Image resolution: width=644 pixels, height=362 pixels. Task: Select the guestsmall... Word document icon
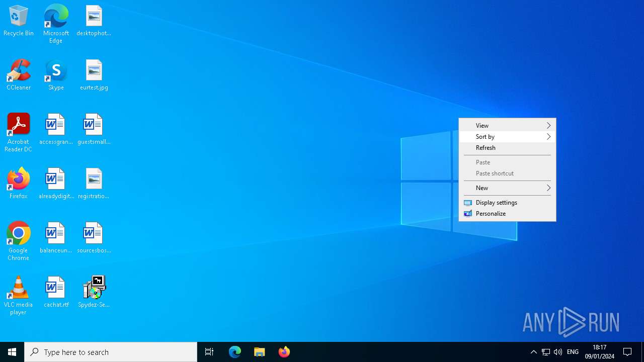coord(94,130)
